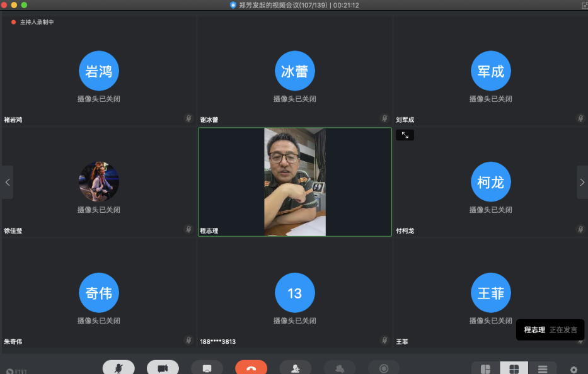
Task: Click the host recording indicator
Action: tap(33, 22)
